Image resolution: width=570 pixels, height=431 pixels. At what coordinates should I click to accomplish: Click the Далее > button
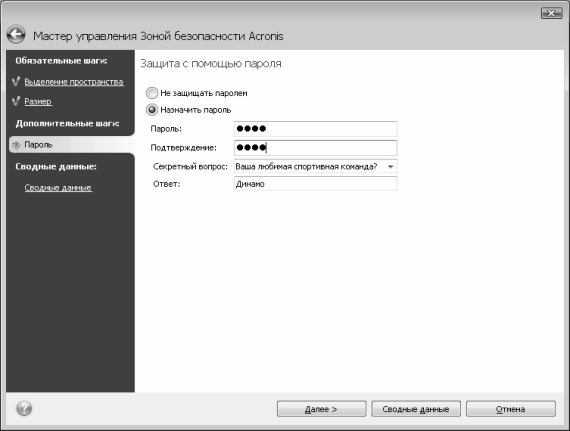pos(321,409)
